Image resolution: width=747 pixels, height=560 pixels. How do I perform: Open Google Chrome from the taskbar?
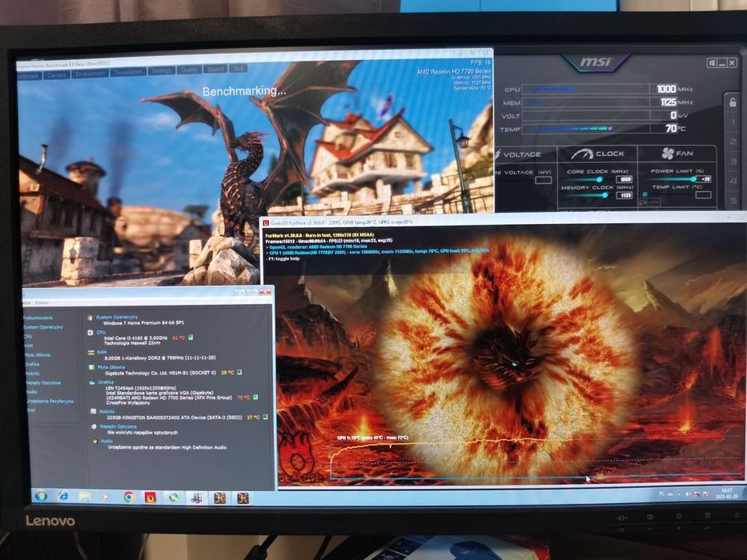(128, 498)
